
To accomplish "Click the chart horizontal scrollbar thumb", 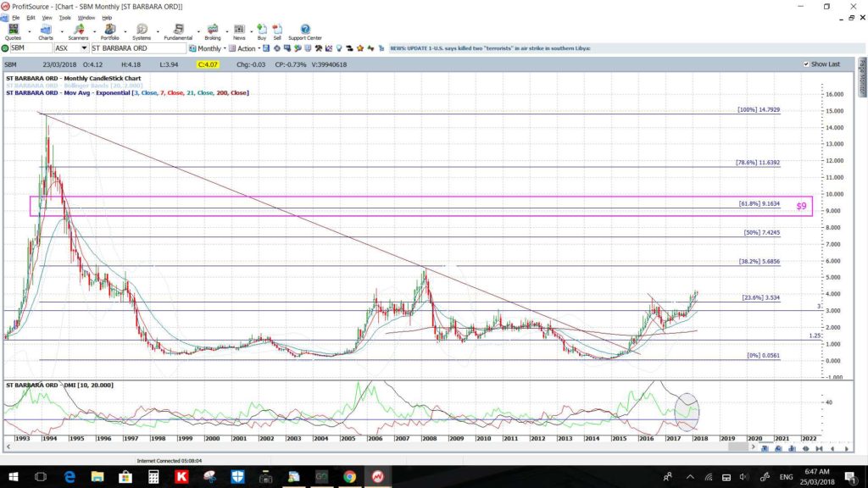I will pos(738,447).
